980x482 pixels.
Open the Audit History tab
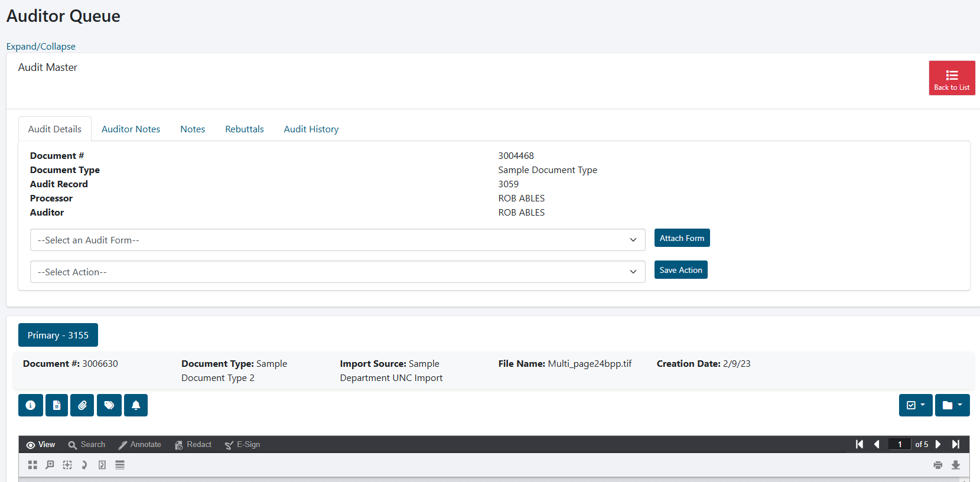pos(311,129)
